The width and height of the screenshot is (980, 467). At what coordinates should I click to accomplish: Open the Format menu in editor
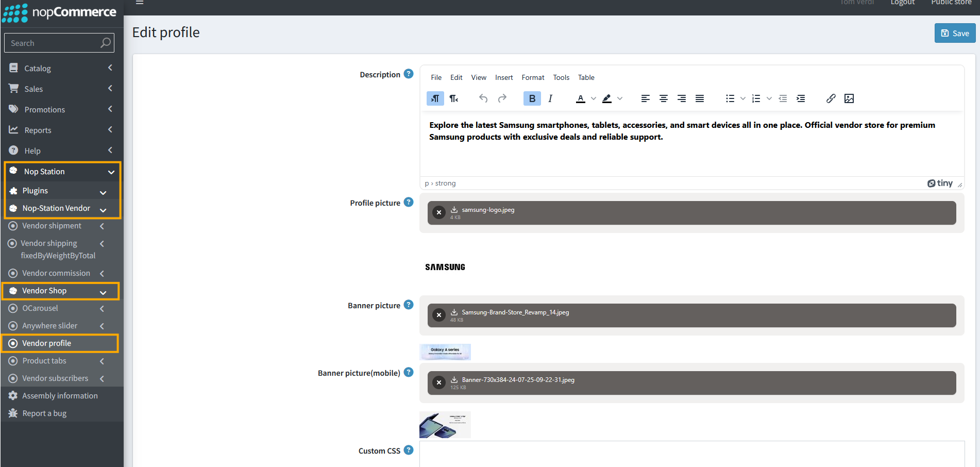(x=533, y=77)
